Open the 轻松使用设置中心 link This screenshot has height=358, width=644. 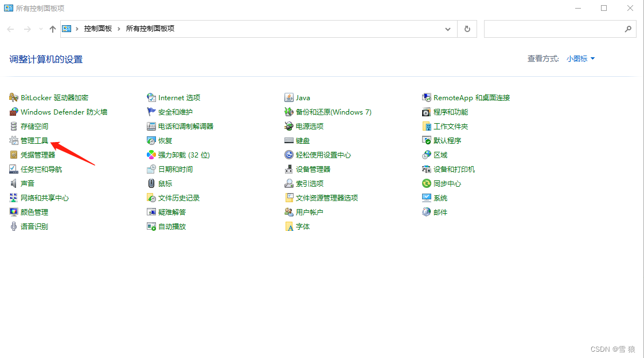tap(323, 155)
